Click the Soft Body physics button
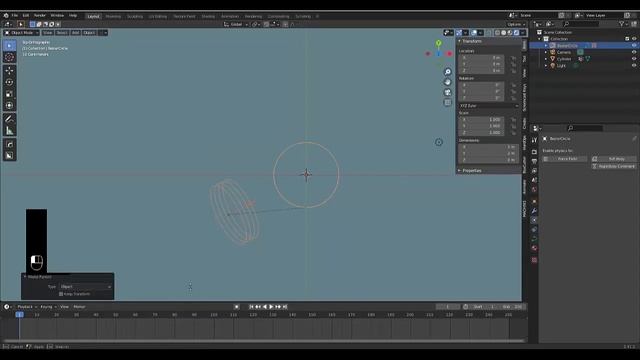 [x=614, y=159]
